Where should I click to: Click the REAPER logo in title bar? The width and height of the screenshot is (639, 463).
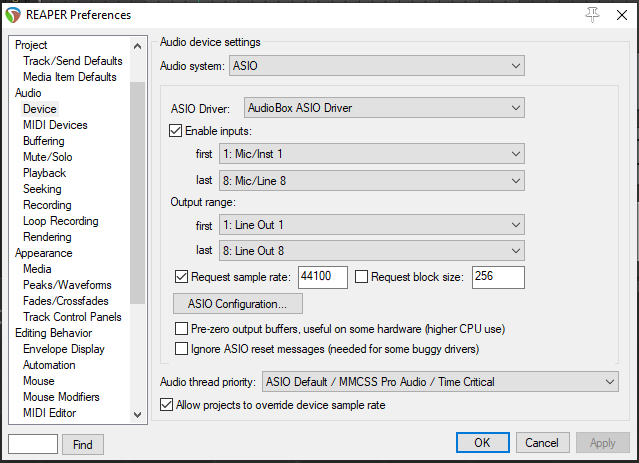pyautogui.click(x=13, y=15)
